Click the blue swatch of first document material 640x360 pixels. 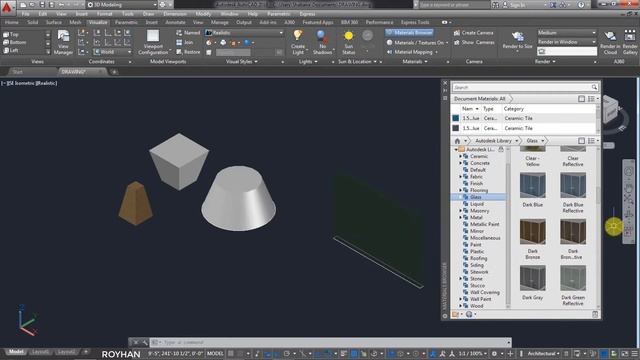(x=456, y=118)
